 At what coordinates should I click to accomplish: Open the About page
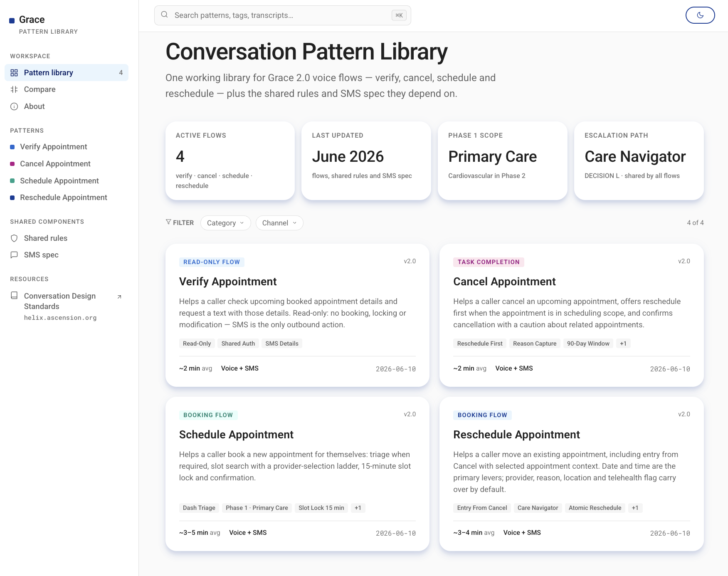pyautogui.click(x=67, y=106)
